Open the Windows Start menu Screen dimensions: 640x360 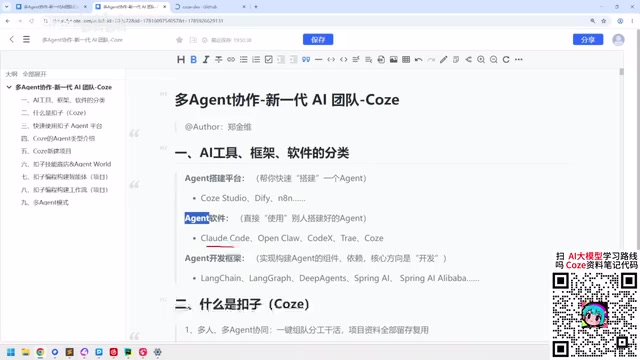(x=11, y=352)
